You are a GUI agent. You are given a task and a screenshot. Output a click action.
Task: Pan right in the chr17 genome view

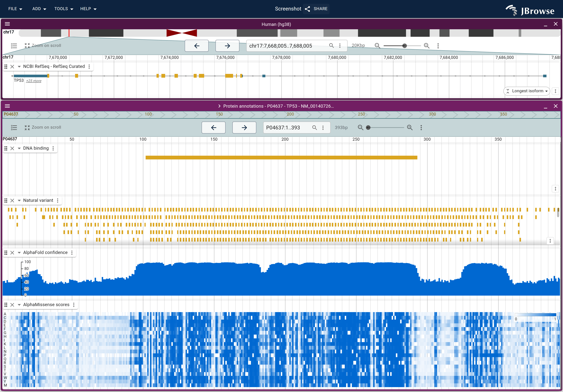click(x=227, y=46)
